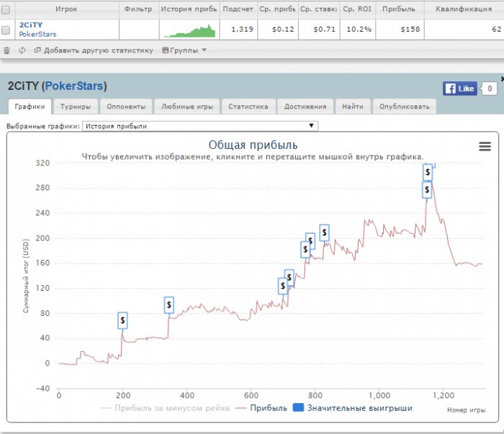Viewport: 504px width, 434px height.
Task: Click the trash delete icon below the table
Action: click(6, 50)
